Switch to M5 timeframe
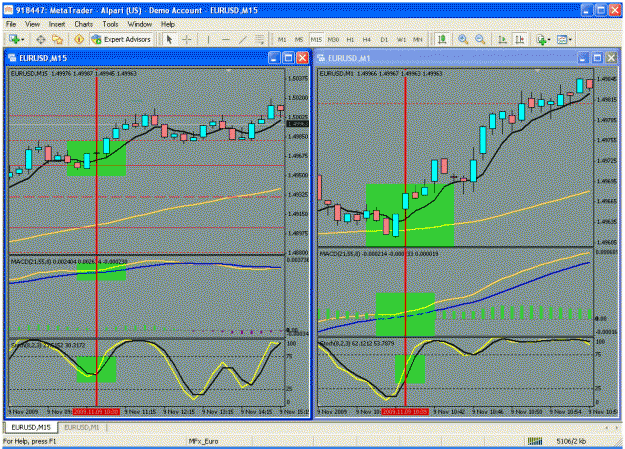625x449 pixels. coord(299,39)
